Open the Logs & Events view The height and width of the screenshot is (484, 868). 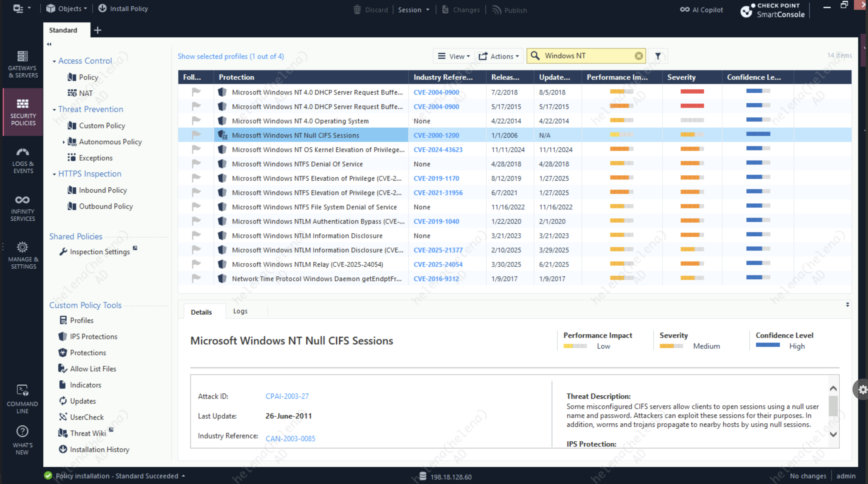coord(23,160)
